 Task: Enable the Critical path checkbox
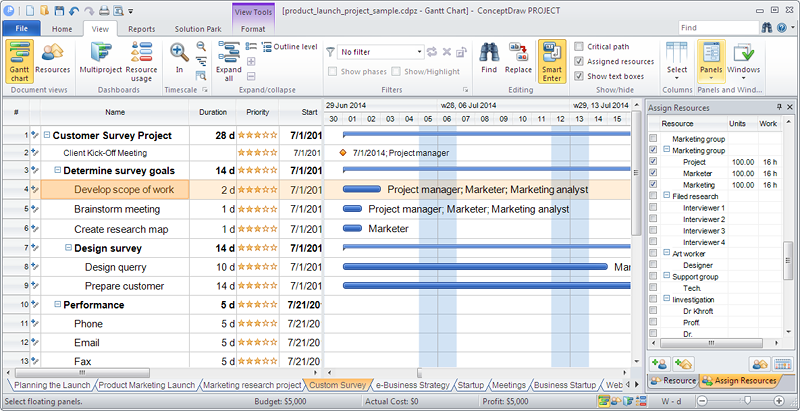coord(580,47)
